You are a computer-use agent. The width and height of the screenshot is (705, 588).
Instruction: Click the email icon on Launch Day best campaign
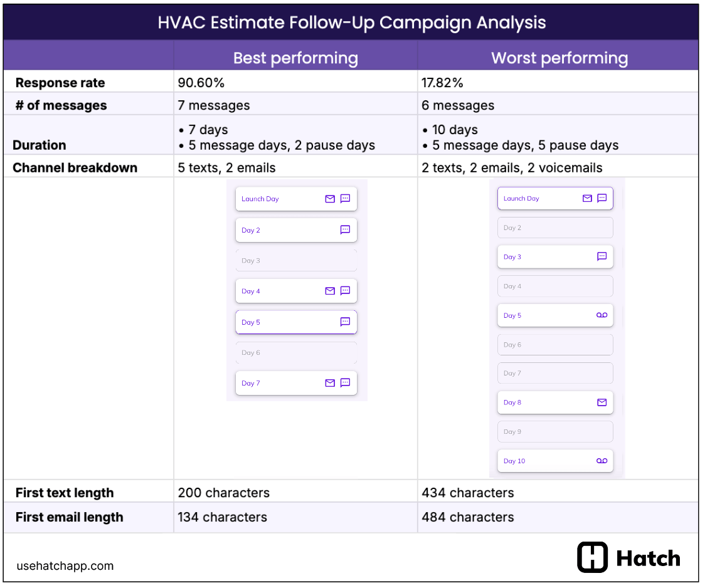click(x=330, y=199)
